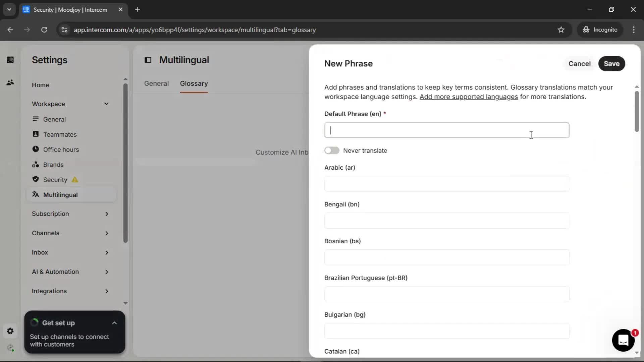
Task: Click the settings sidebar scrollbar thumb
Action: point(125,163)
